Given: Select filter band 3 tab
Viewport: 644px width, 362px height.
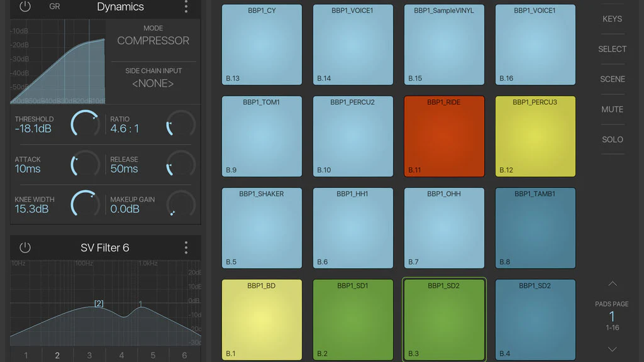Looking at the screenshot, I should 89,355.
